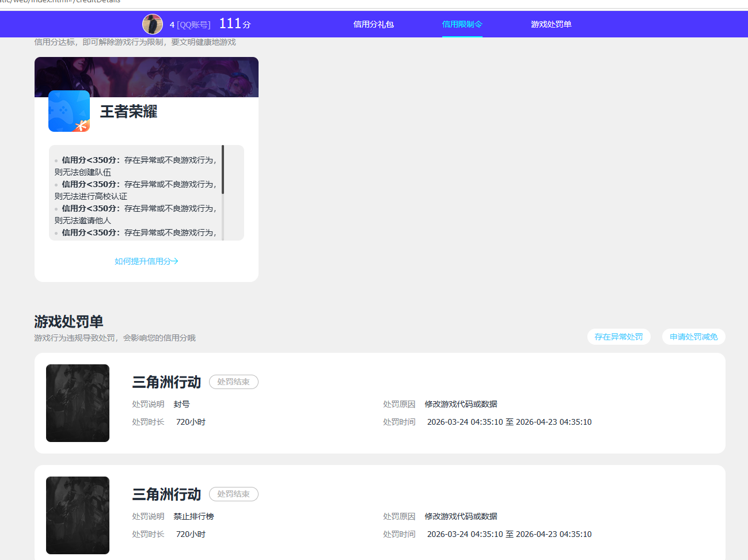Click the 王者荣耀 card banner image
The height and width of the screenshot is (560, 748).
pos(146,77)
